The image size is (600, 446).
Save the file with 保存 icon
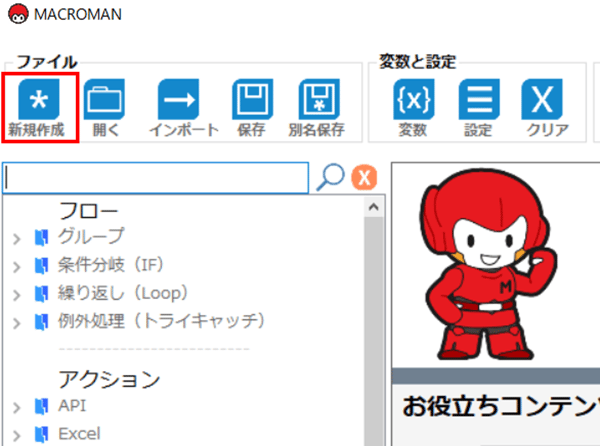pyautogui.click(x=253, y=99)
